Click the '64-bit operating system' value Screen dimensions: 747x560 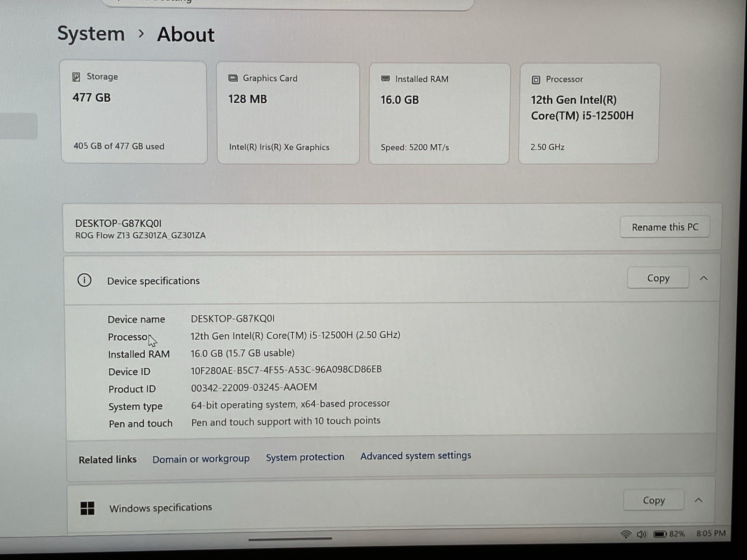tap(290, 404)
